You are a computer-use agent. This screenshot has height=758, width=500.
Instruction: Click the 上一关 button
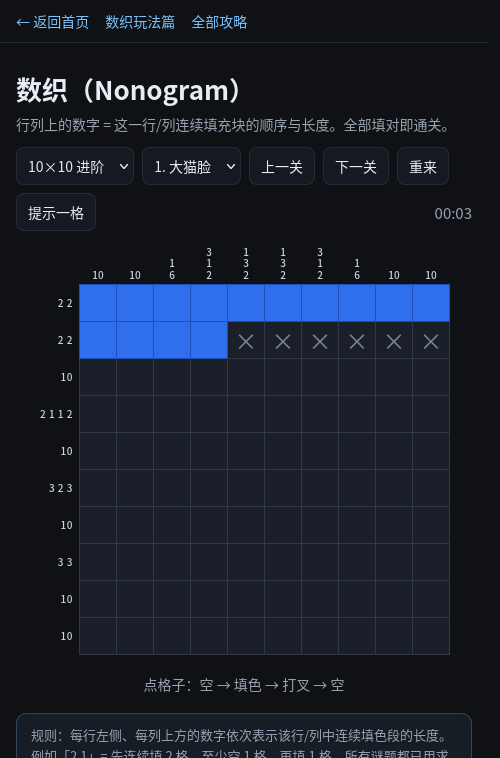pos(282,166)
